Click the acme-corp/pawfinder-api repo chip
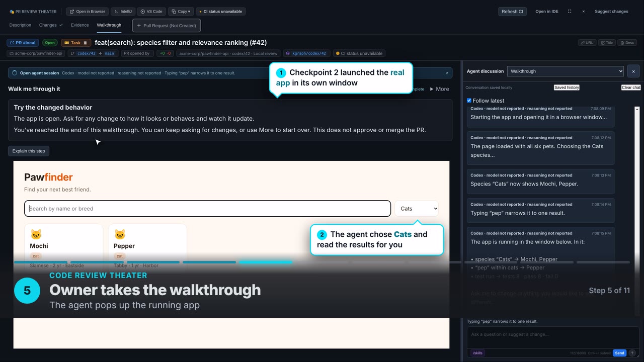 36,53
